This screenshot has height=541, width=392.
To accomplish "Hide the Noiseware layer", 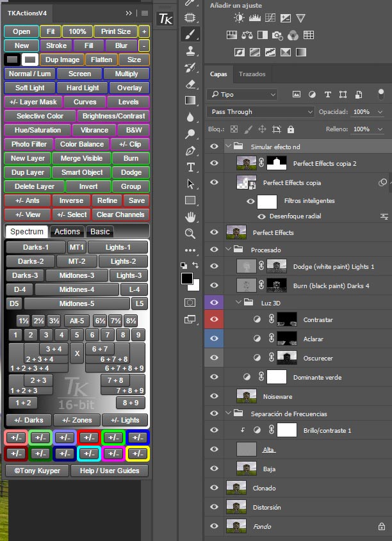I will 215,397.
